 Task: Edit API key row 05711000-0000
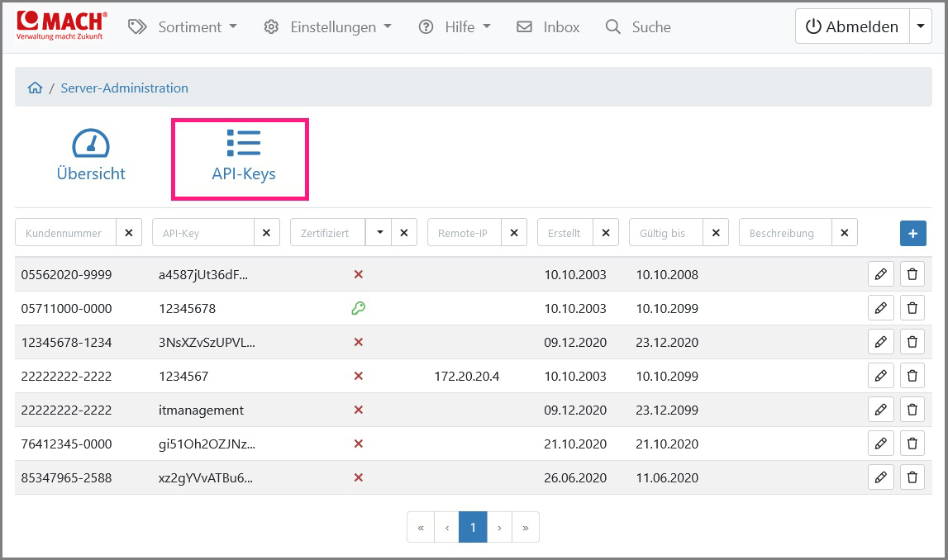pyautogui.click(x=881, y=308)
